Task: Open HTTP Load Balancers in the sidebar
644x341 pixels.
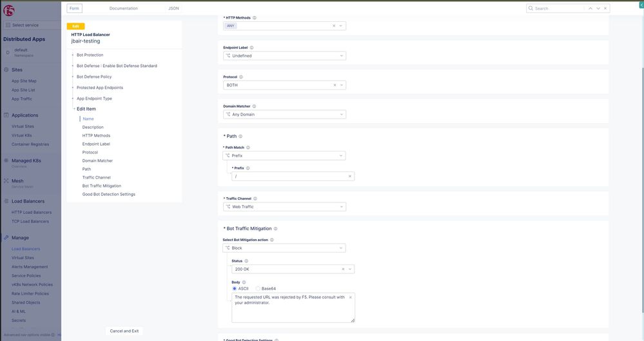Action: (x=32, y=212)
